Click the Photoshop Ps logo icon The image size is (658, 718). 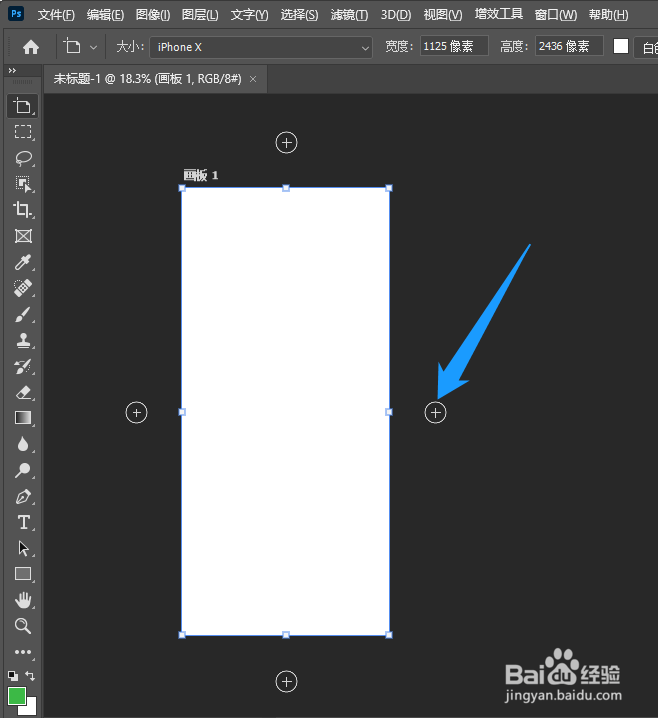click(16, 13)
